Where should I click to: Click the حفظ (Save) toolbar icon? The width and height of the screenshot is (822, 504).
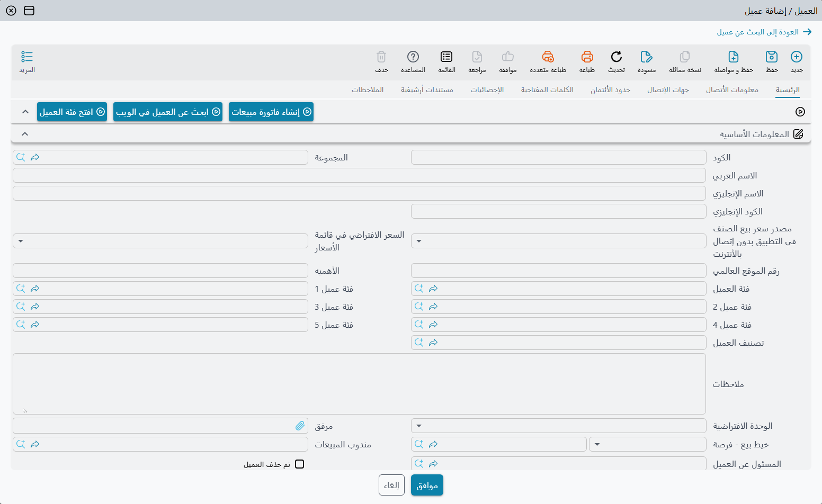[772, 57]
